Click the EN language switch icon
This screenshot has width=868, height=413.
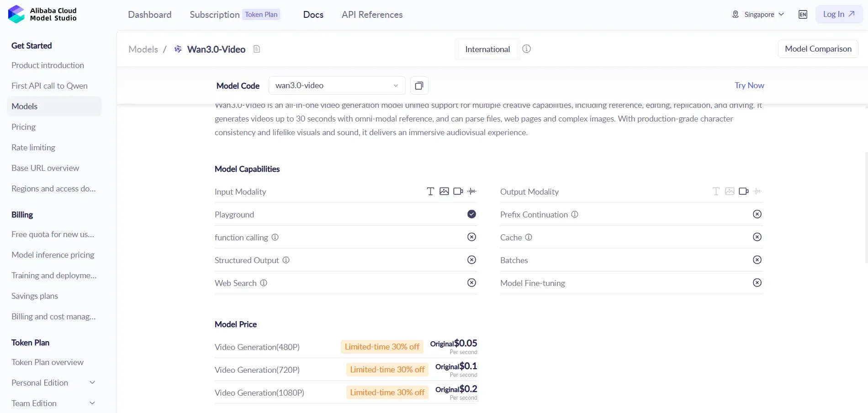[803, 14]
